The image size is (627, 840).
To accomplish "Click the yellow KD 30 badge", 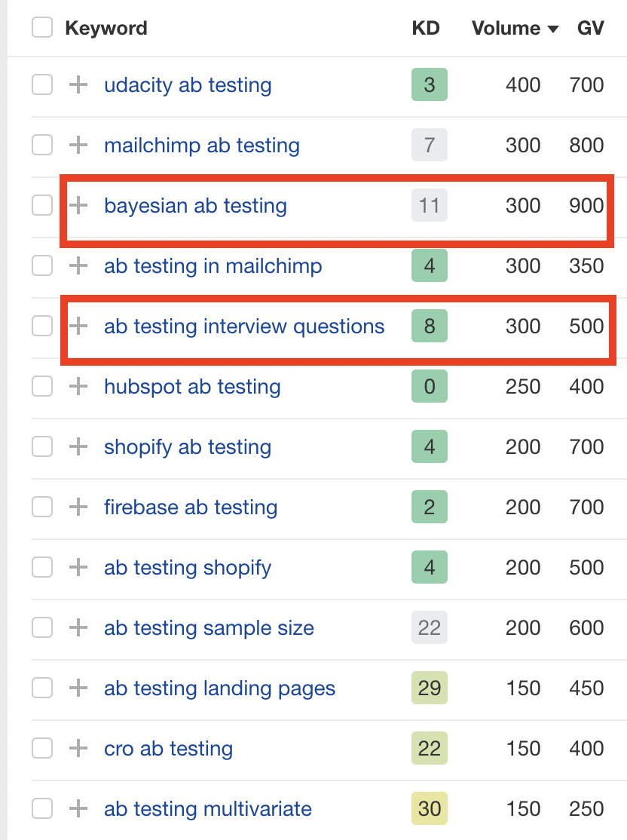I will [430, 808].
